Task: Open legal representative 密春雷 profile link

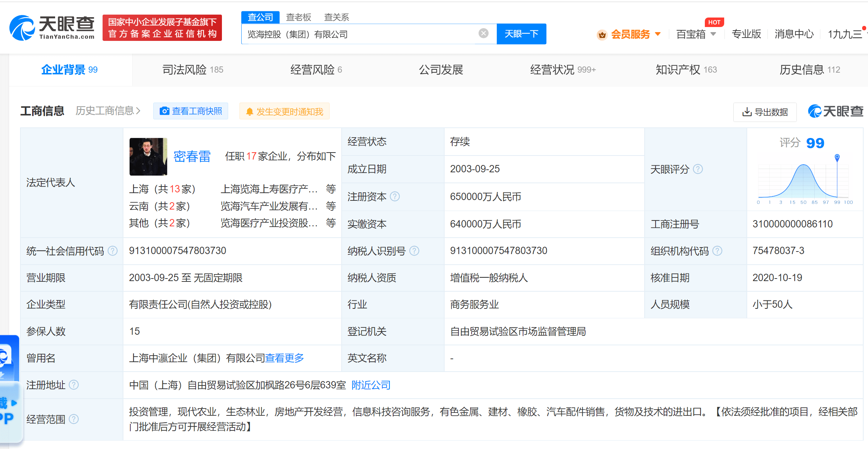Action: [192, 156]
